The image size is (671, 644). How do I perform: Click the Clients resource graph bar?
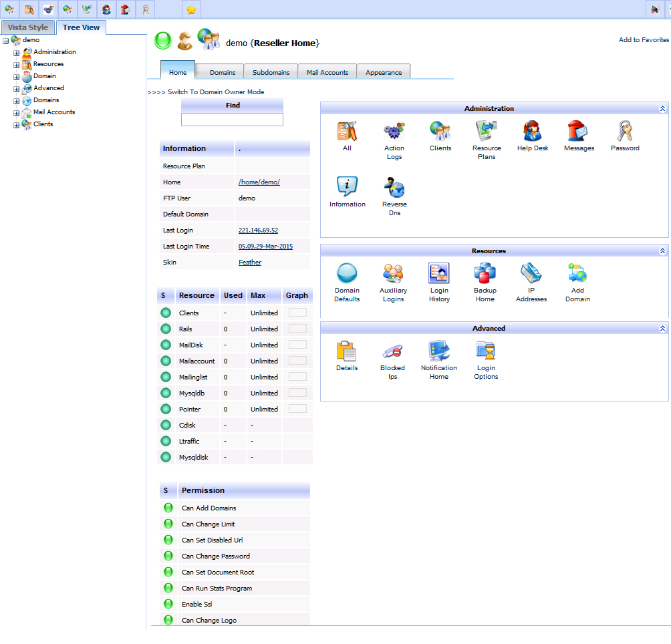tap(297, 313)
